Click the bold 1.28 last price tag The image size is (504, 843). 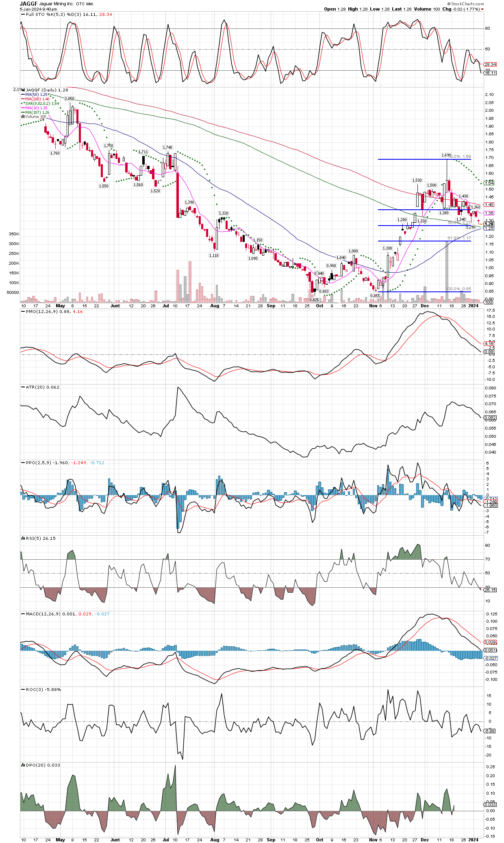489,224
